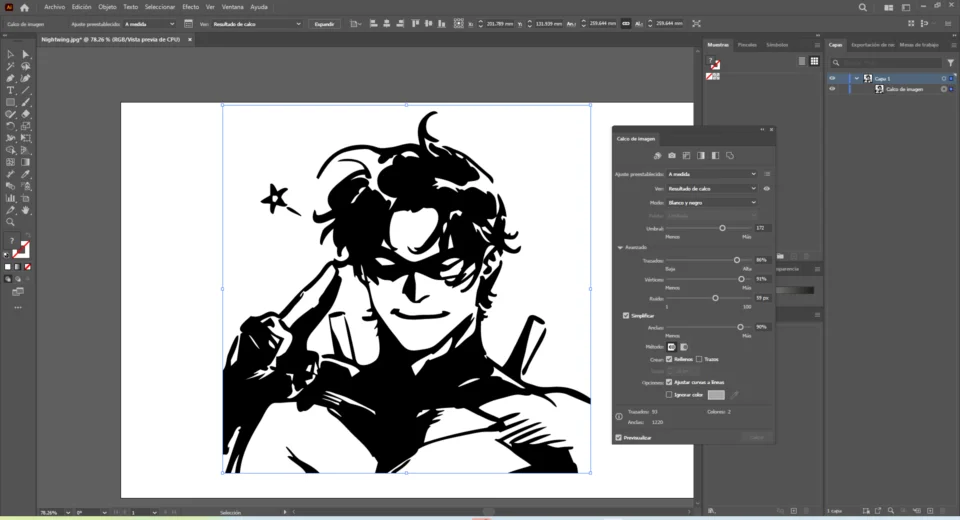Select the Pen tool
Viewport: 960px width, 520px height.
[x=10, y=78]
